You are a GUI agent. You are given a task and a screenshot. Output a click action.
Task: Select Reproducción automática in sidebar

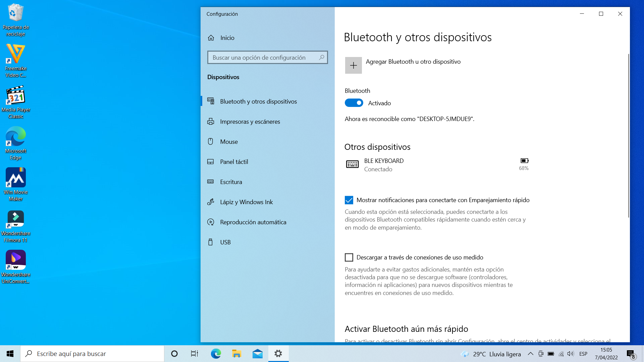[x=253, y=222]
